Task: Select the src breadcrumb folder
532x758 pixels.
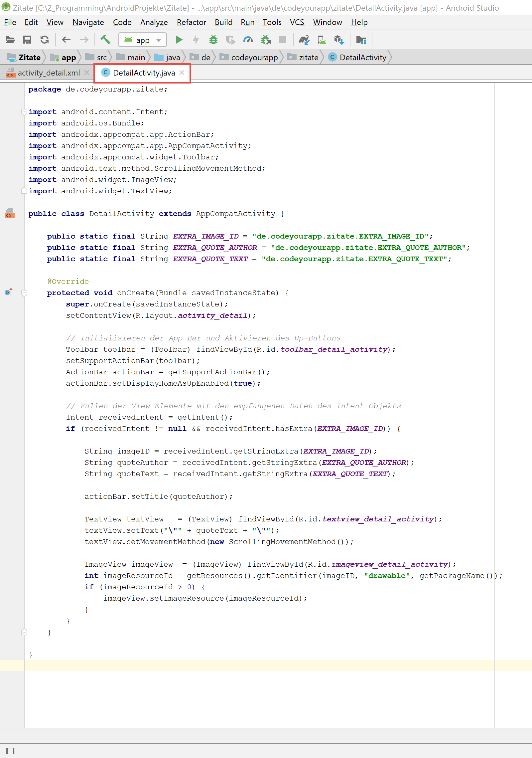Action: pyautogui.click(x=96, y=58)
